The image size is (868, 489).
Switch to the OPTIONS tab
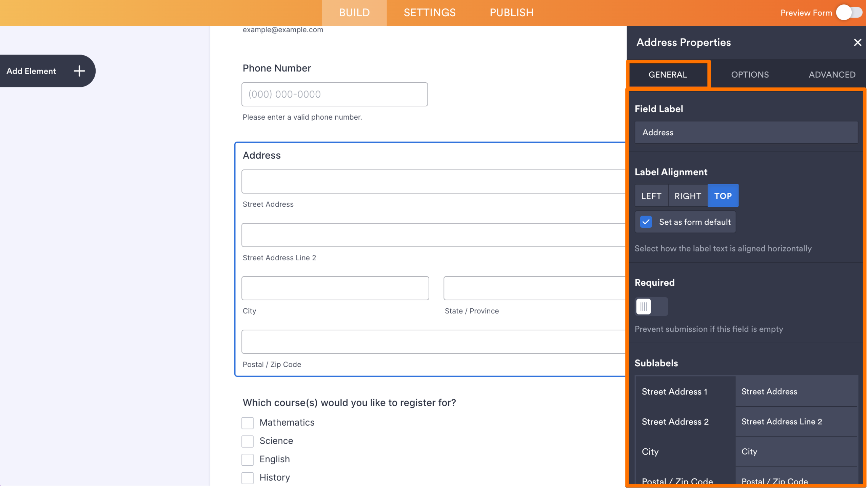[x=750, y=74]
